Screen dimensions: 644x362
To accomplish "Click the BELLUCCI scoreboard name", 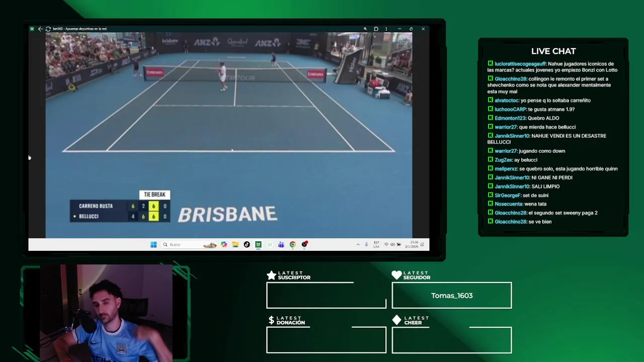I will [x=89, y=216].
